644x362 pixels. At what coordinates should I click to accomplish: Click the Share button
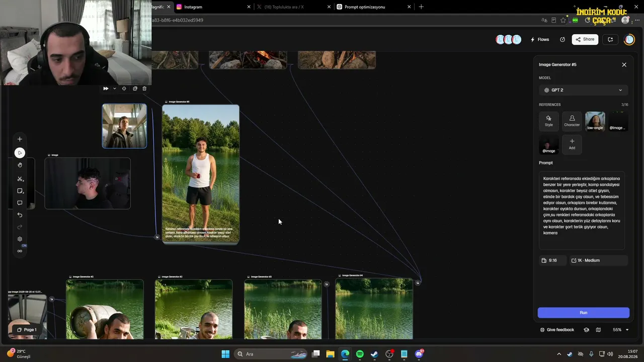585,39
